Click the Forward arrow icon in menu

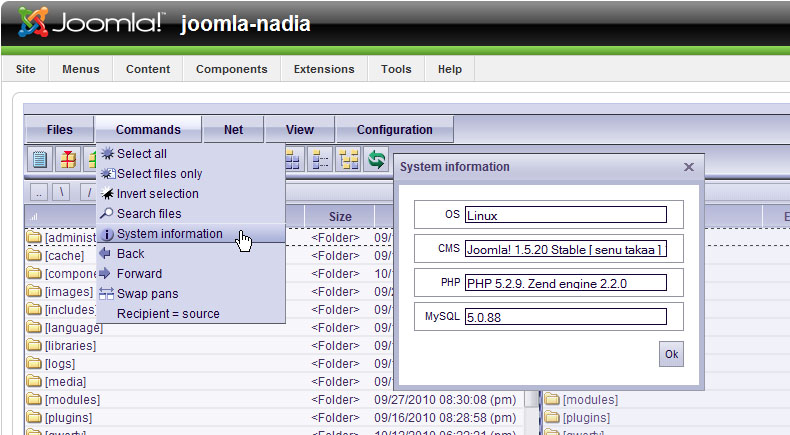tap(105, 273)
